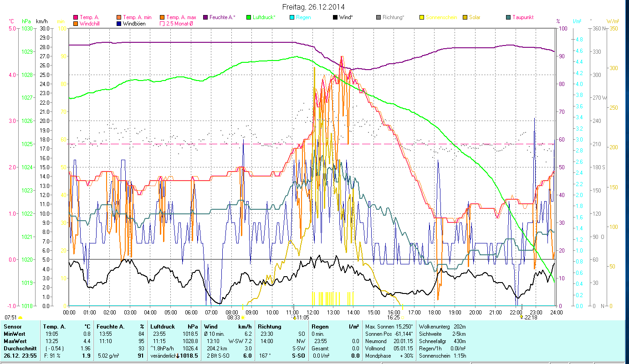629x364 pixels.
Task: Click the Temp. A. max legend label
Action: tap(181, 17)
